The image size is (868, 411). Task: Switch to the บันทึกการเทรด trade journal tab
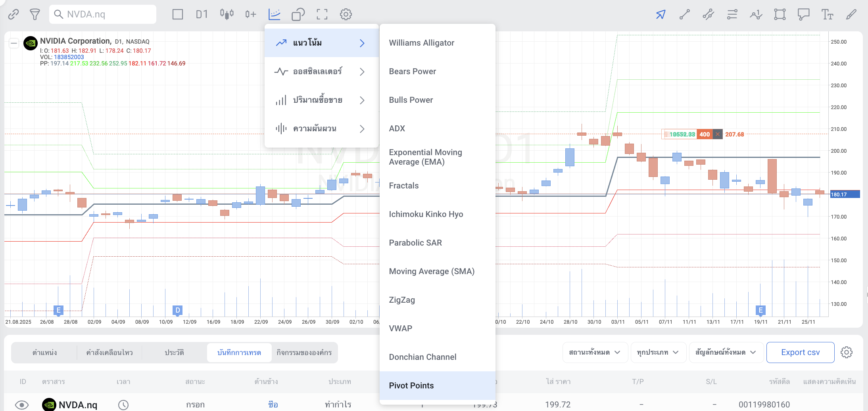[x=239, y=352]
